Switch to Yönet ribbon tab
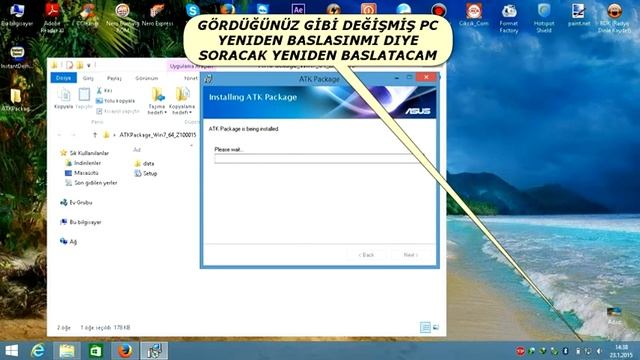 click(191, 78)
